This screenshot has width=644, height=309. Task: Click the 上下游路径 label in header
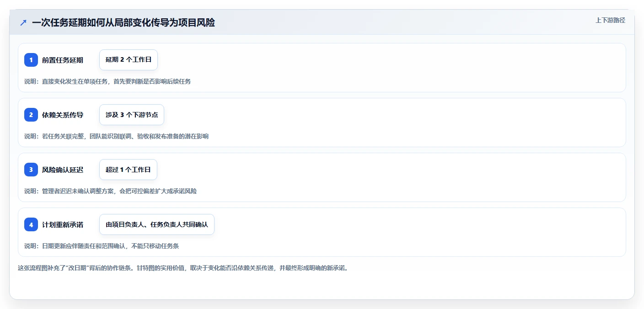[610, 20]
